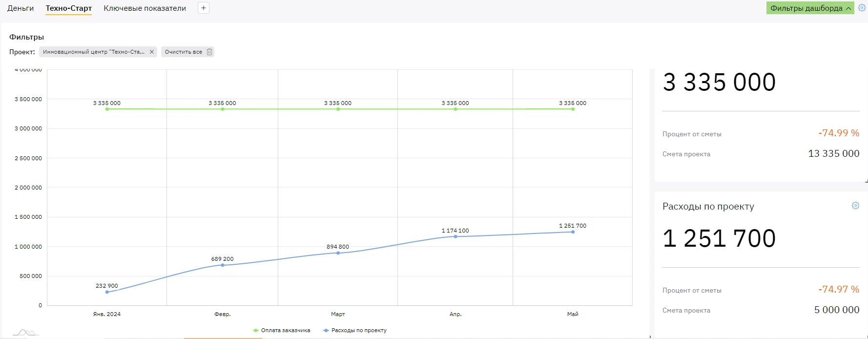This screenshot has width=868, height=339.
Task: Click the Проект: filter label
Action: pos(22,52)
